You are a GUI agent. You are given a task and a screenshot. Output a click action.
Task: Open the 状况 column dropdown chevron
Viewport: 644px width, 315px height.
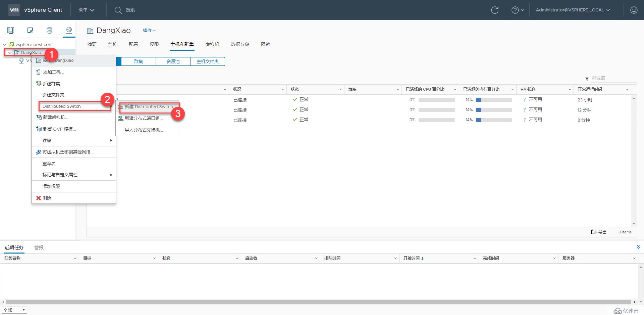(282, 89)
